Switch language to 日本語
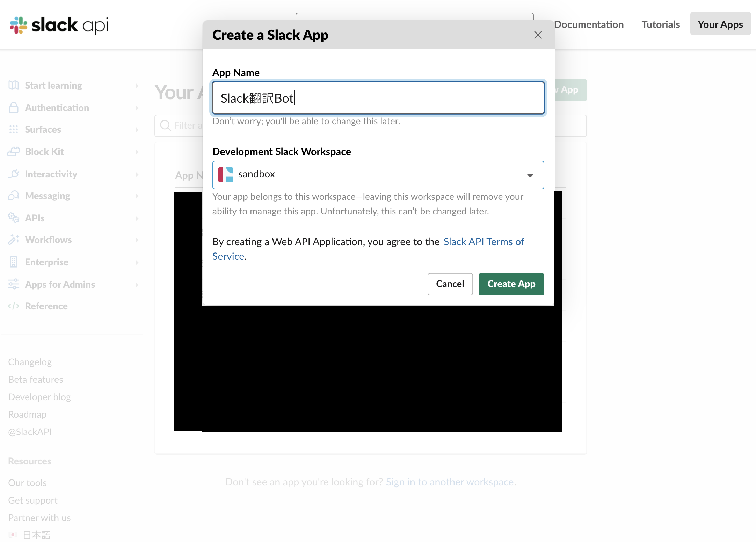Viewport: 756px width, 542px height. [x=37, y=535]
